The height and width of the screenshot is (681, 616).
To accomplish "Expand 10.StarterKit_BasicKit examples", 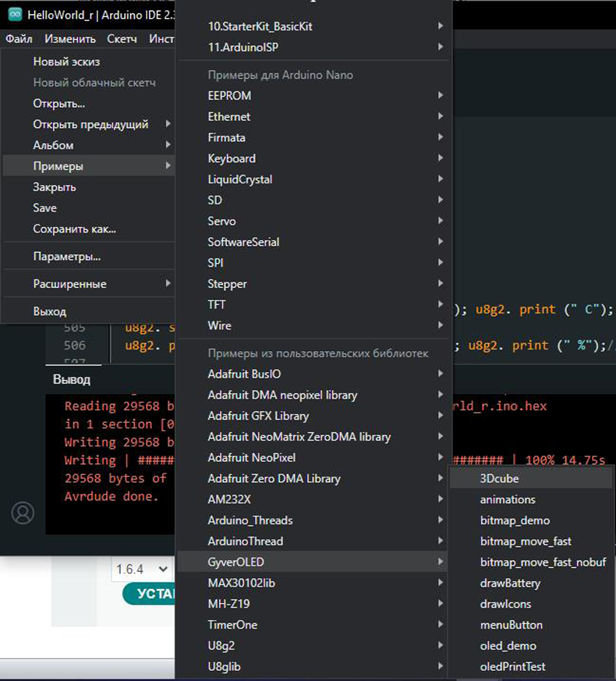I will (313, 26).
